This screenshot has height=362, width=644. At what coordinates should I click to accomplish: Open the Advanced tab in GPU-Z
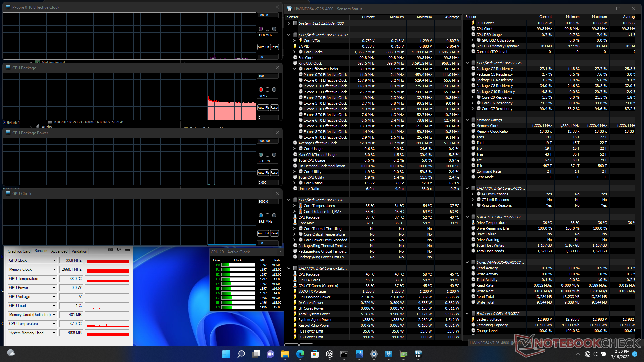pos(59,251)
